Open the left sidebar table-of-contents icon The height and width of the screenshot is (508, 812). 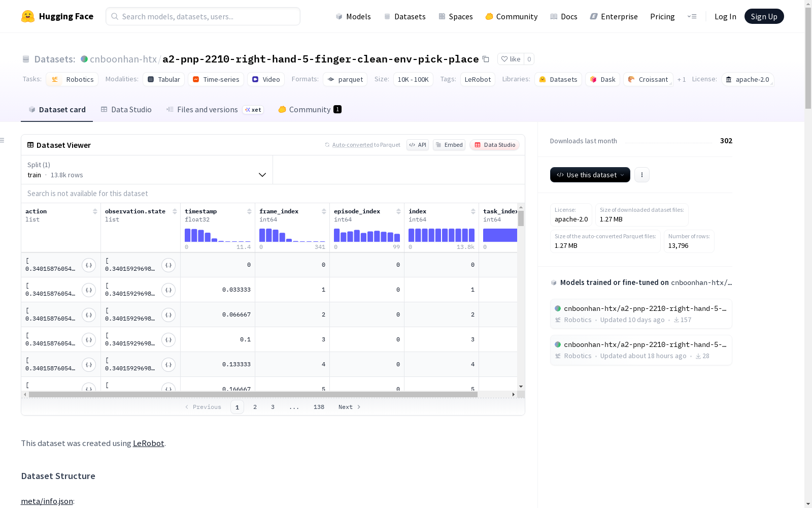pyautogui.click(x=3, y=140)
